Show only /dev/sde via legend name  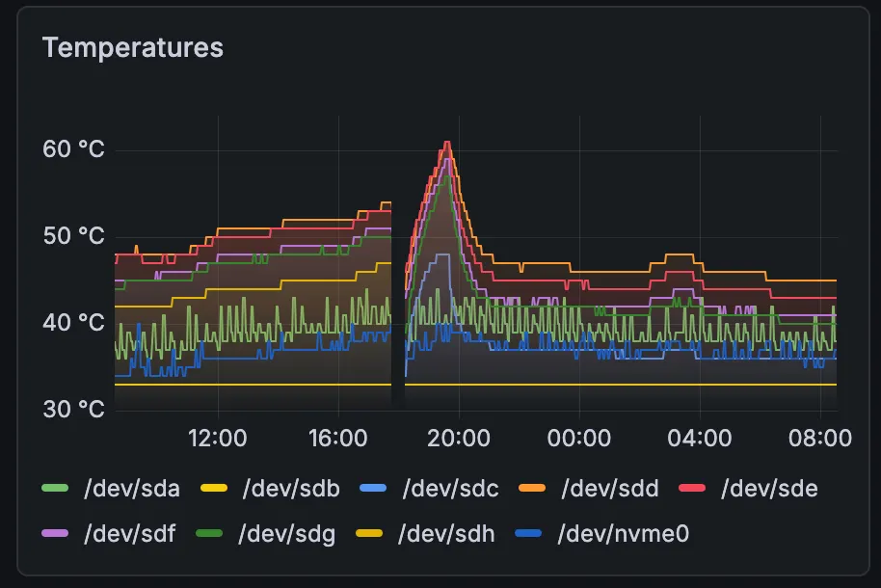769,489
